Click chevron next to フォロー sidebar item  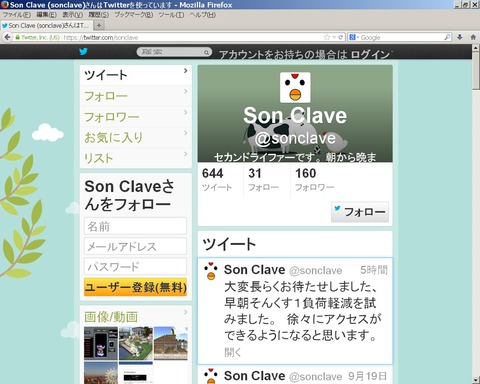(x=186, y=91)
